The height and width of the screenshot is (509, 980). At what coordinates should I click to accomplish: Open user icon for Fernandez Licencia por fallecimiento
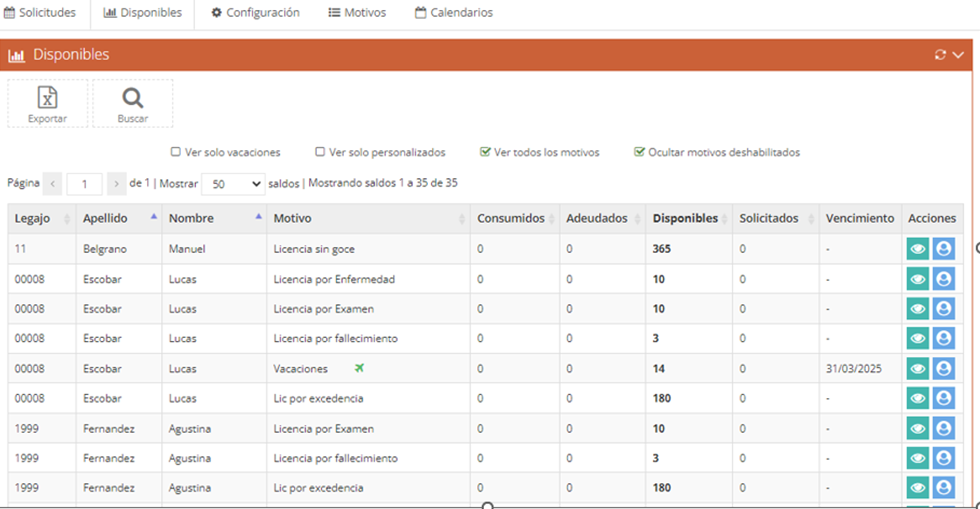(944, 458)
